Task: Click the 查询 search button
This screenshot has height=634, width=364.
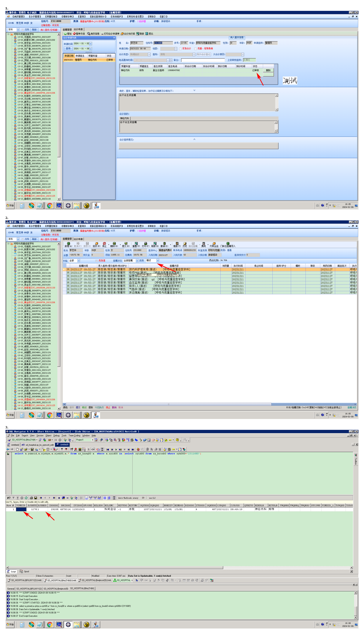Action: 68,49
